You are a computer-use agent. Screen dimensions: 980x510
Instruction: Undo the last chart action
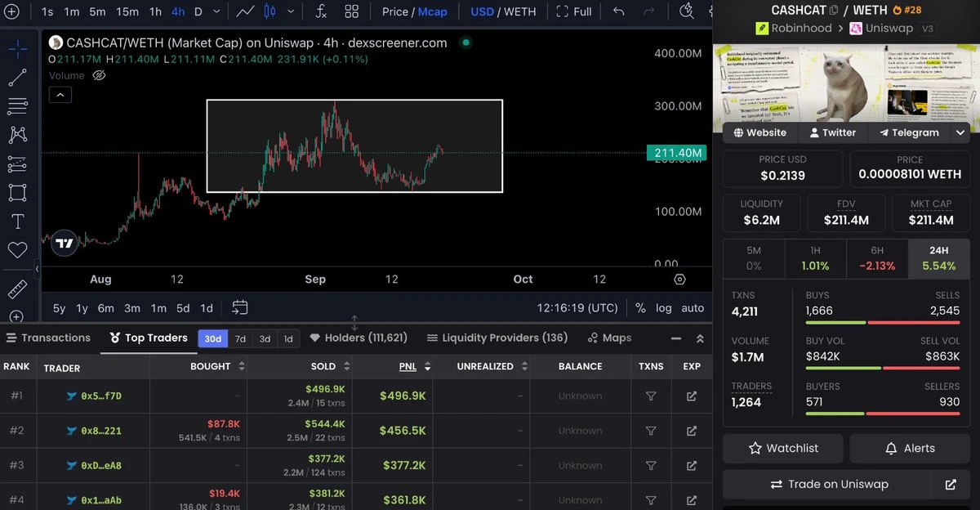coord(619,11)
